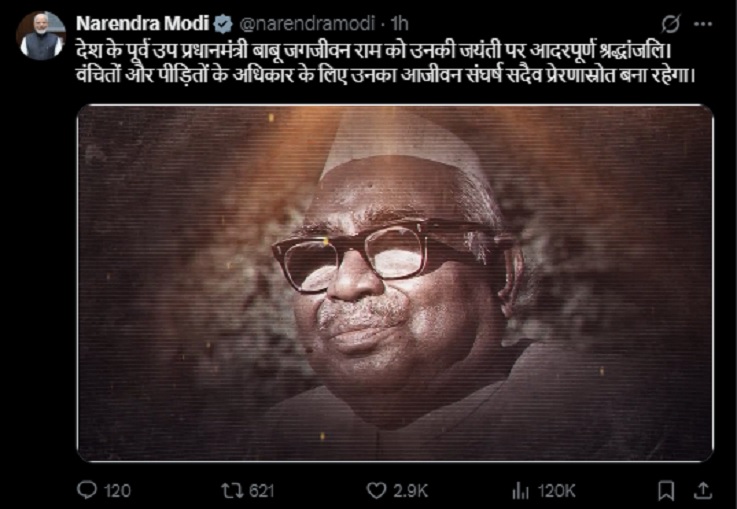737x509 pixels.
Task: Bookmark the post
Action: [666, 491]
